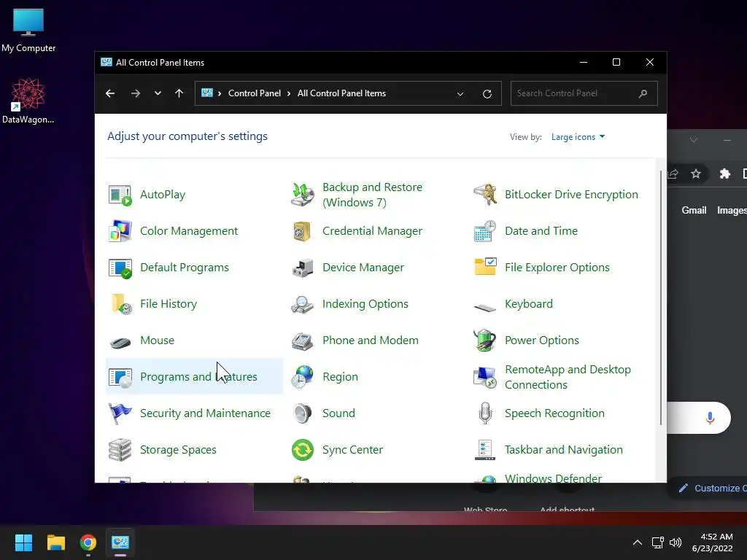Click the Indexing Options icon

[303, 304]
